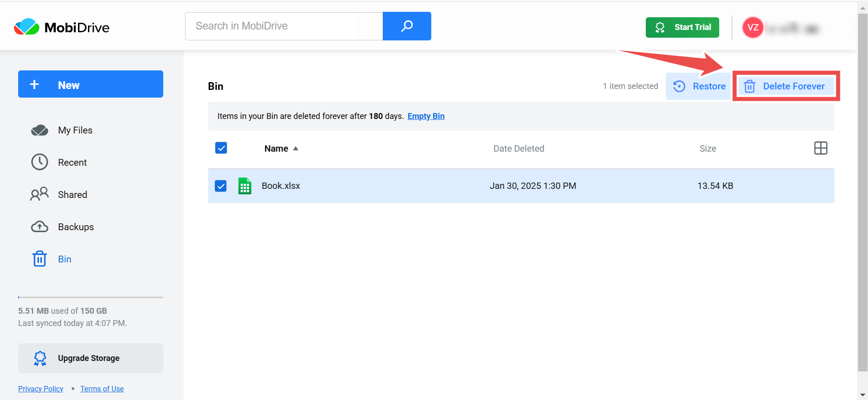Click the Book.xlsx spreadsheet file icon
868x400 pixels.
tap(245, 186)
